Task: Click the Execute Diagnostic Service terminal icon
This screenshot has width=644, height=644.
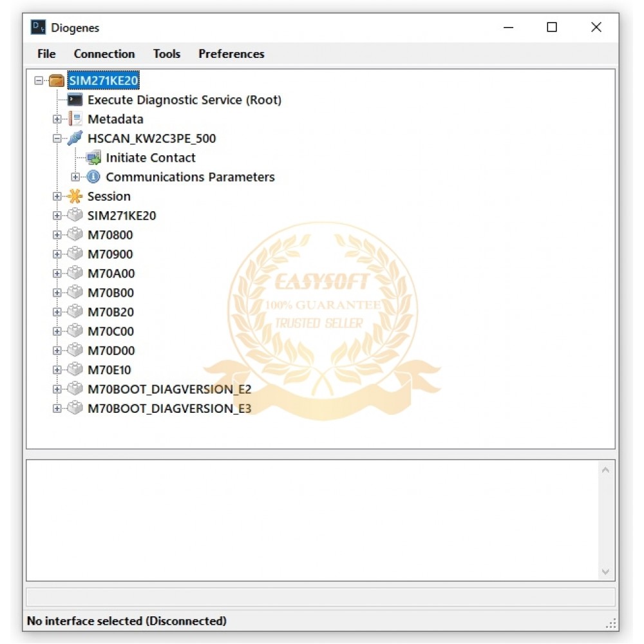Action: coord(75,100)
